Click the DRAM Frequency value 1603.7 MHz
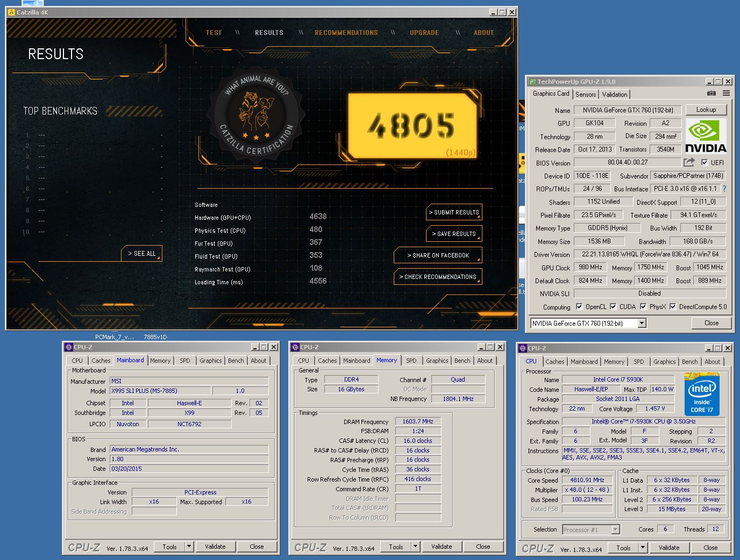This screenshot has height=560, width=740. (x=418, y=421)
